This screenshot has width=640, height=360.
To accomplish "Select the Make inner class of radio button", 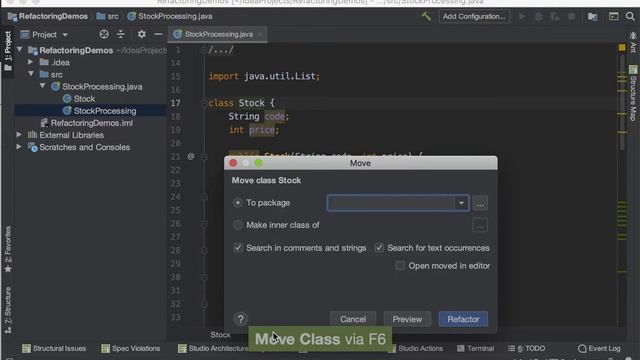I will [x=238, y=225].
